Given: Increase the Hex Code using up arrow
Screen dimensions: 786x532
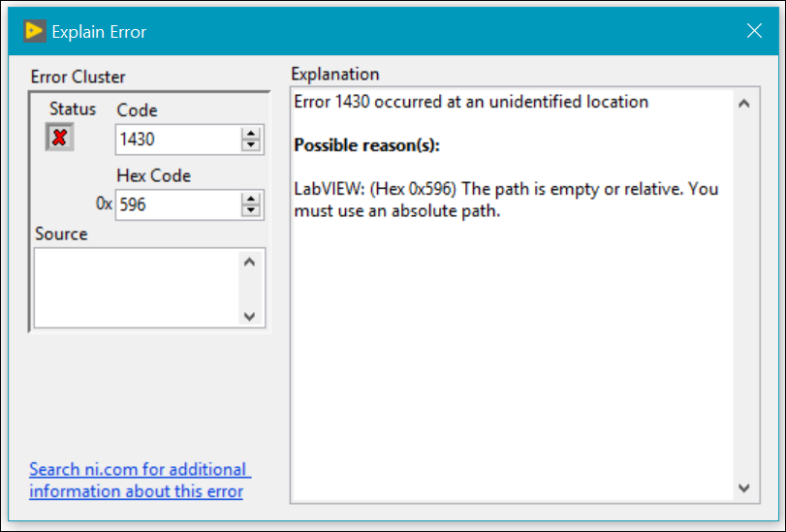Looking at the screenshot, I should [251, 200].
